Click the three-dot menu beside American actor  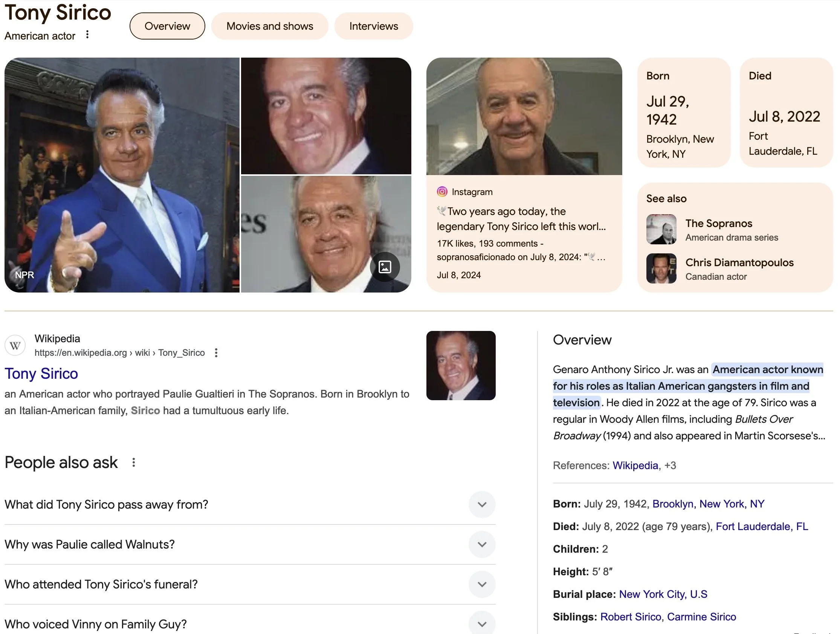pyautogui.click(x=87, y=35)
